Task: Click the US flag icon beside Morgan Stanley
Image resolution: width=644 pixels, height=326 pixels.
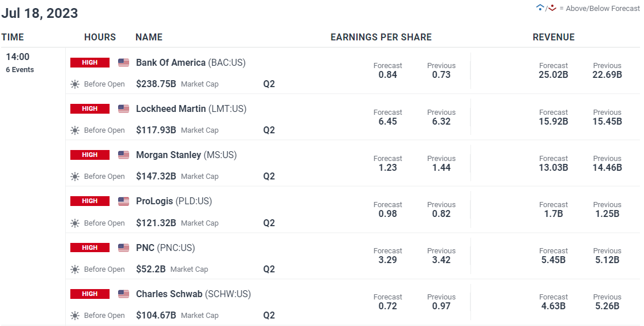Action: coord(123,155)
